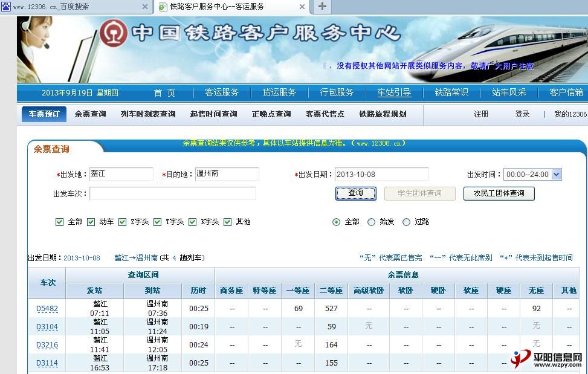The width and height of the screenshot is (588, 374).
Task: Toggle the 动车 checkbox
Action: pos(91,222)
